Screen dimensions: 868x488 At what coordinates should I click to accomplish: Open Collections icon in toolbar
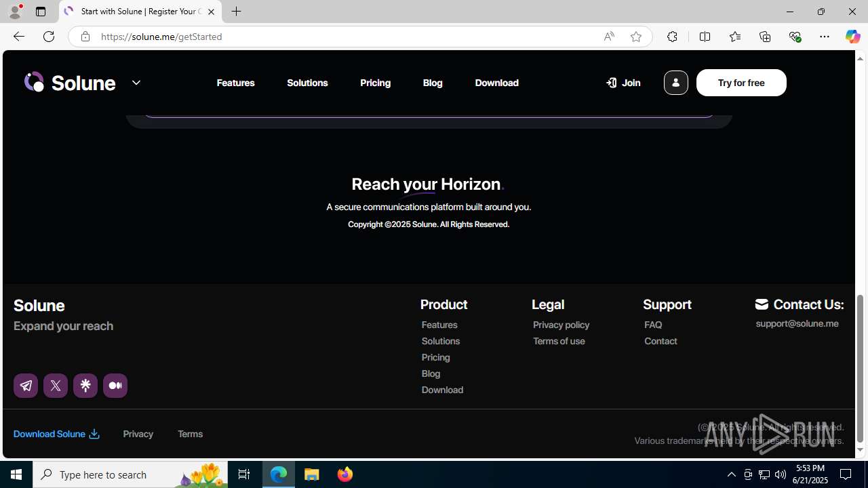(x=765, y=37)
